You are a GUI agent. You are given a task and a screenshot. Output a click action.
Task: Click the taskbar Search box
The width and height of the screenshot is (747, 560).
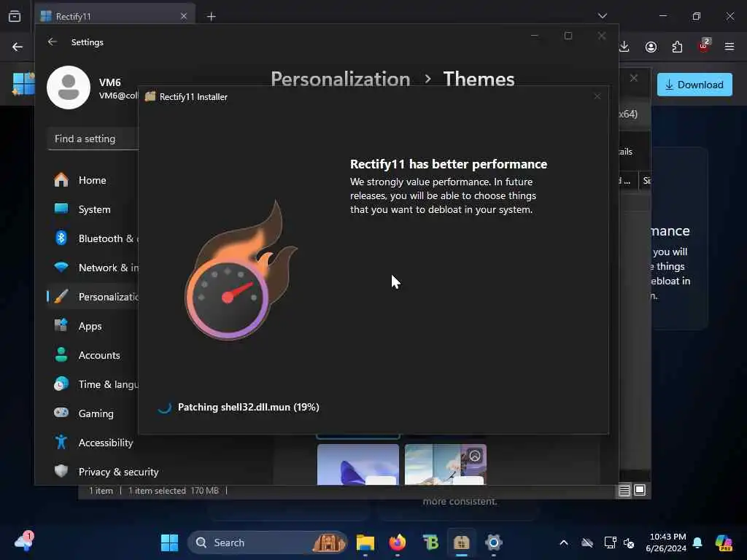click(x=268, y=542)
